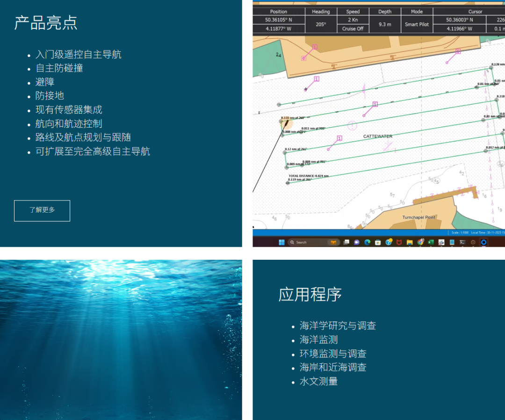
Task: Click the orange vessel position marker on chart
Action: [287, 123]
